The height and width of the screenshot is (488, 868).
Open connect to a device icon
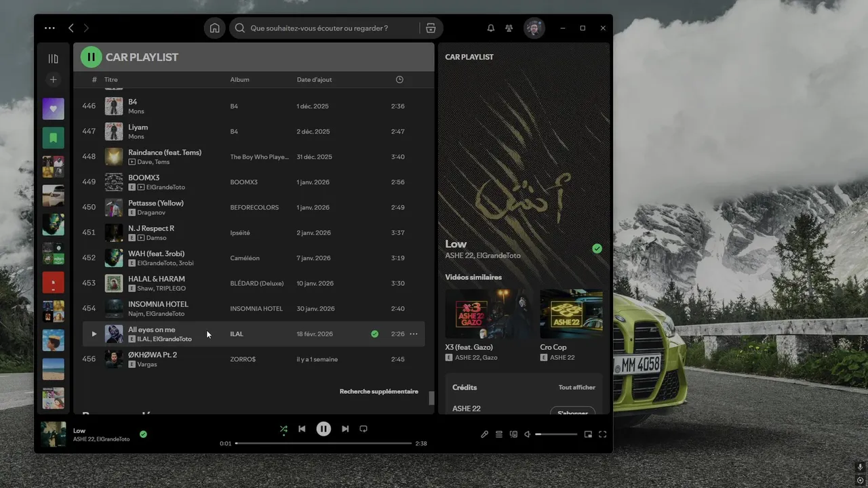513,434
